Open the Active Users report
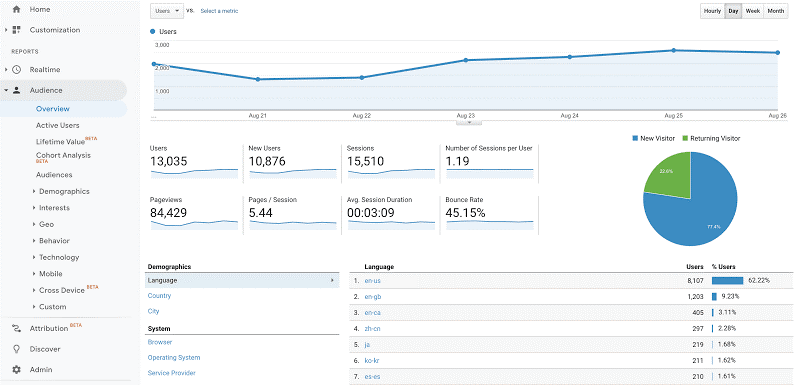The width and height of the screenshot is (796, 385). [57, 125]
